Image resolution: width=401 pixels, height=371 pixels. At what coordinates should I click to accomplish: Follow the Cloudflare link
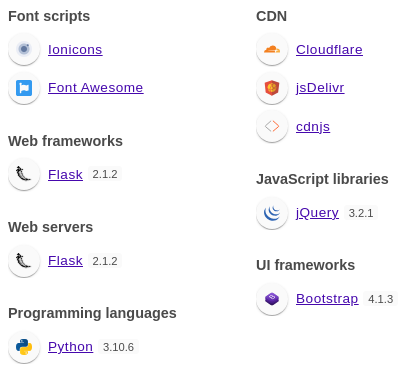point(329,50)
